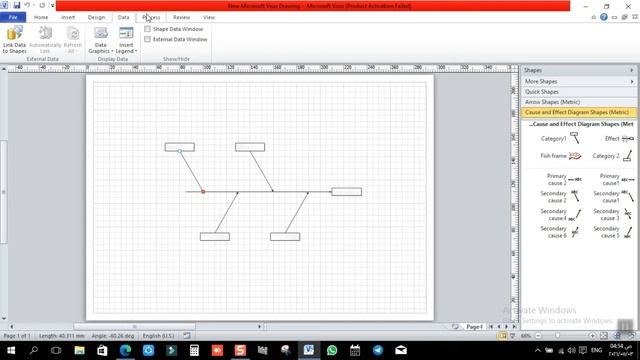Click the zoom in plus button
Viewport: 640px width, 360px height.
tap(592, 336)
